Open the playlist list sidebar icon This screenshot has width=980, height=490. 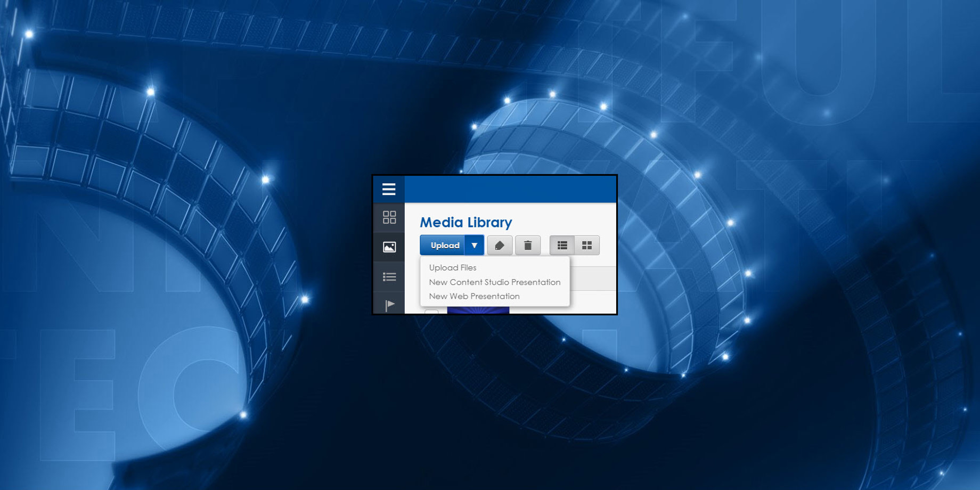(389, 276)
